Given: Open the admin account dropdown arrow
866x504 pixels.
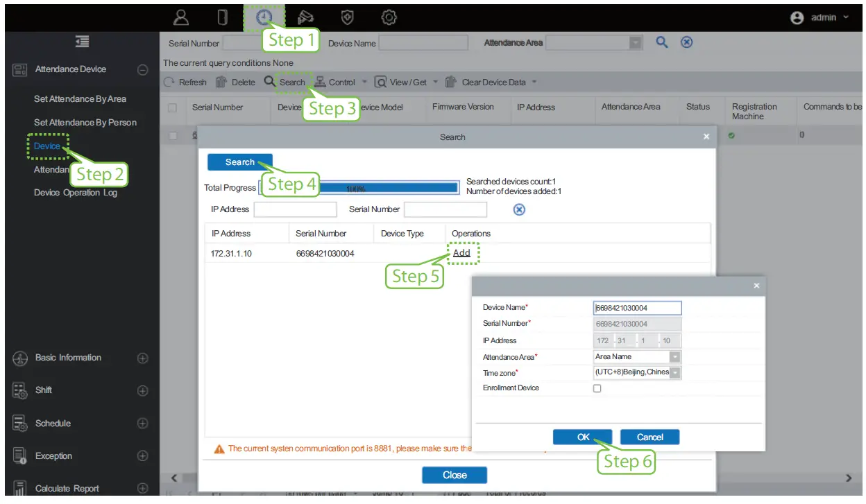Looking at the screenshot, I should (846, 18).
